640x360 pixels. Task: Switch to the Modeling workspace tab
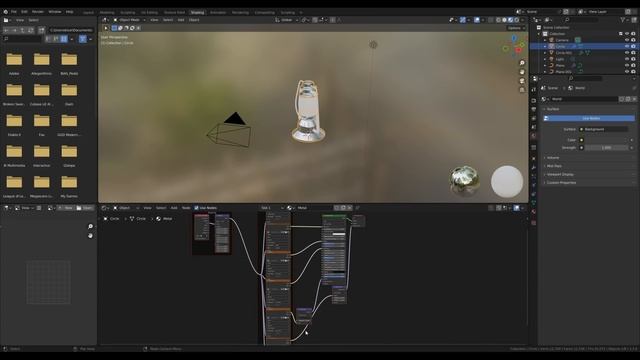pos(107,13)
